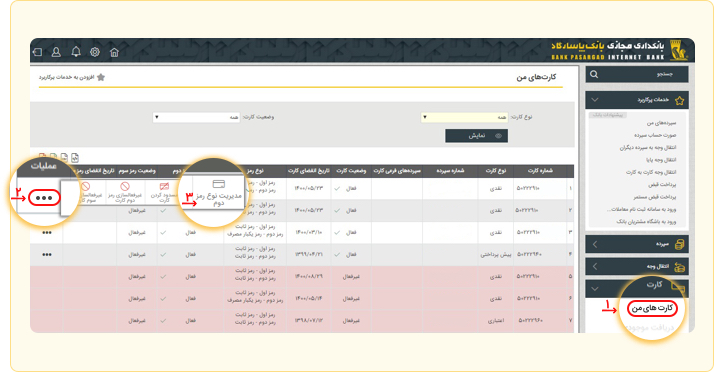The height and width of the screenshot is (372, 714).
Task: Open 'ورود به باشگاه مشتریان بانک'
Action: coord(646,221)
